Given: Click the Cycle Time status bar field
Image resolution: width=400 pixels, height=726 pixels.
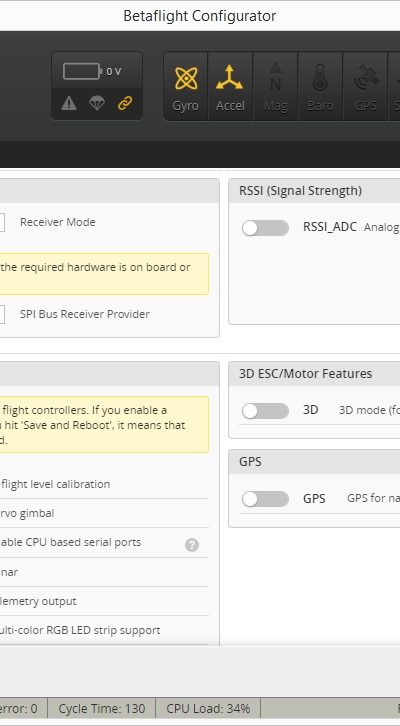Looking at the screenshot, I should 101,708.
